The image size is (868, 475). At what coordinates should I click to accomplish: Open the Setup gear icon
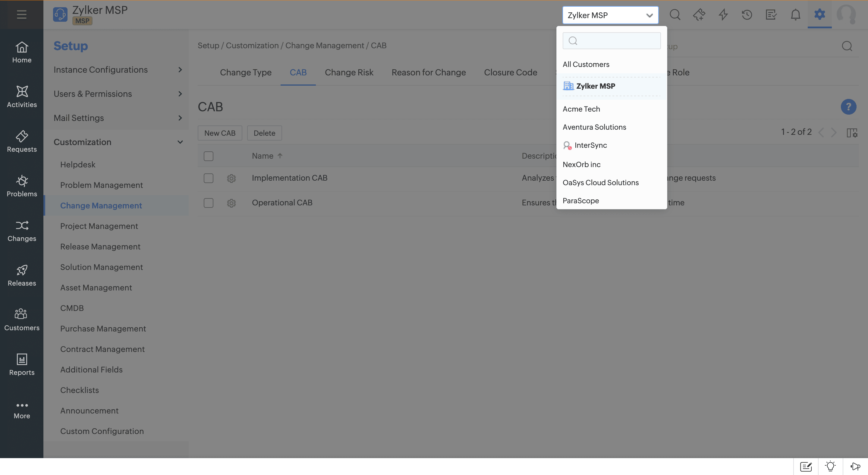(819, 15)
